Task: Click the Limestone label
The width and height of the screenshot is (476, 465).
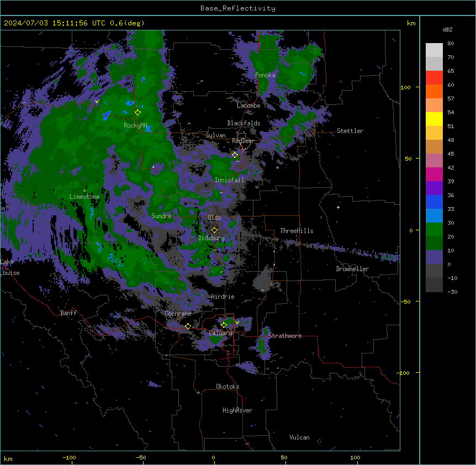Action: 84,197
